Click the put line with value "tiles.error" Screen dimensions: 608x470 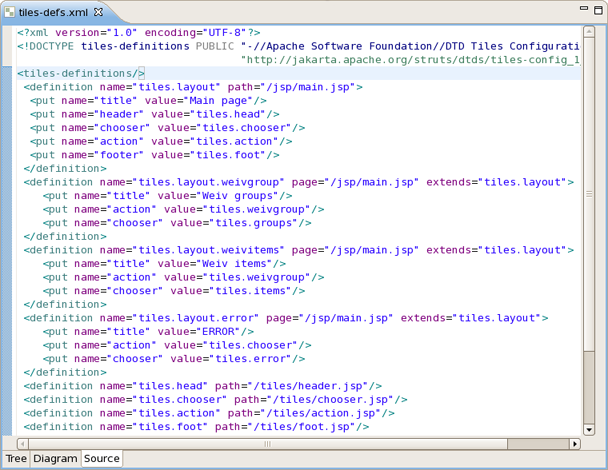coord(174,358)
